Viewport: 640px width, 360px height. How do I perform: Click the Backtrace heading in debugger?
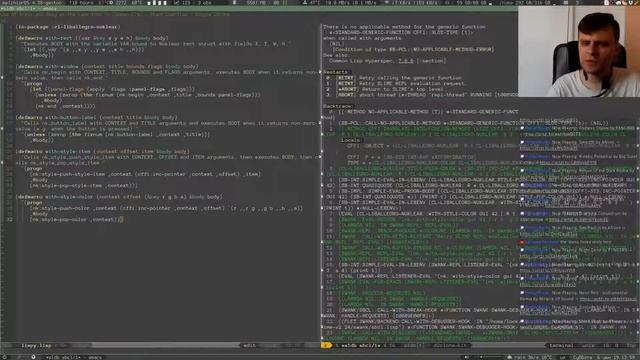pos(337,106)
